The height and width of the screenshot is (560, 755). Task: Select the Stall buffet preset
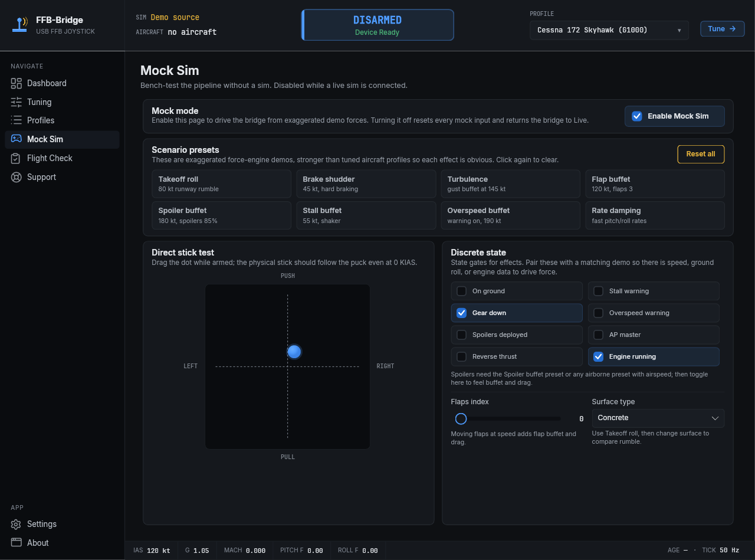pos(366,215)
